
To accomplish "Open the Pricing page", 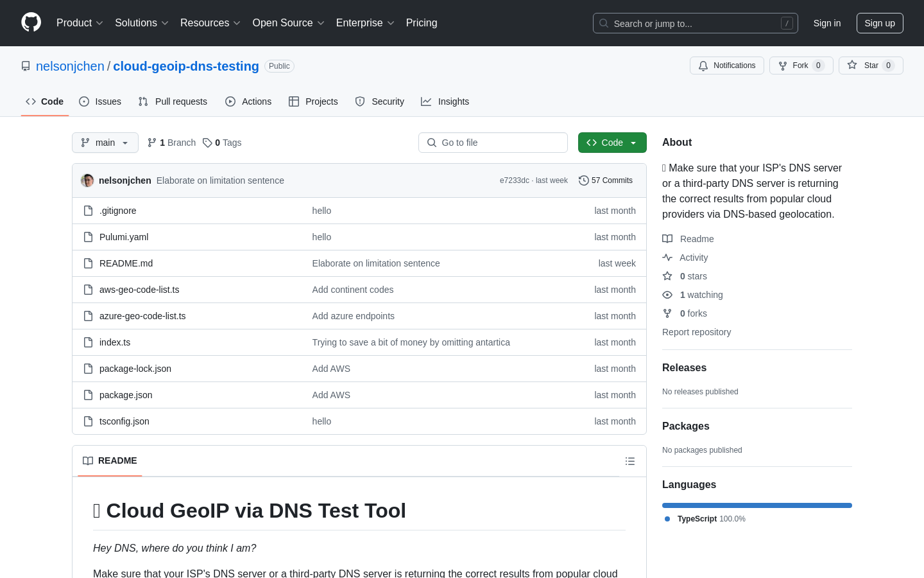I will (422, 22).
